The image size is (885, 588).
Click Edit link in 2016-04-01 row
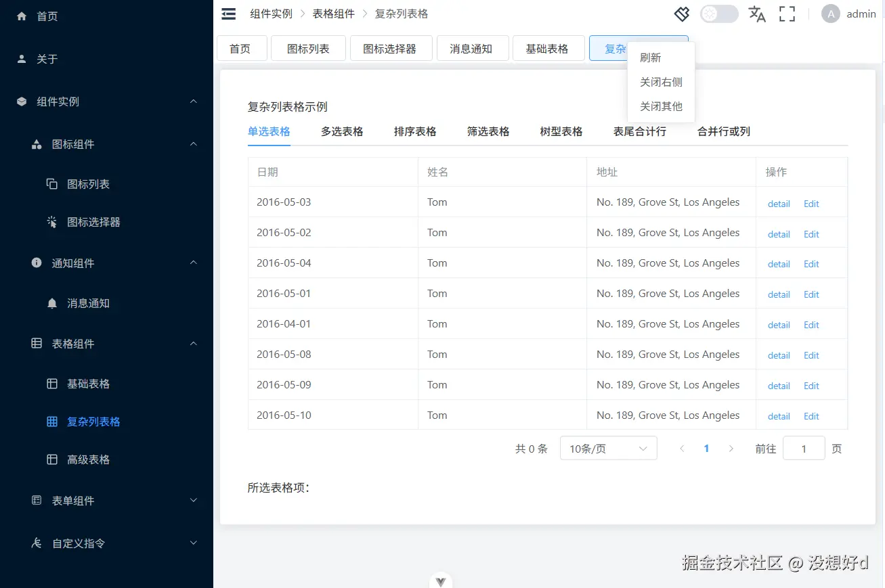coord(811,325)
